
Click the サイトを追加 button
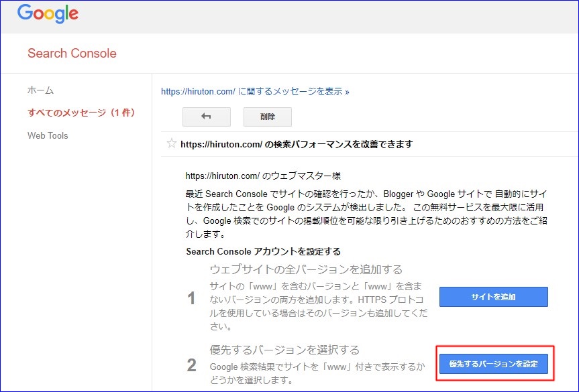[493, 297]
